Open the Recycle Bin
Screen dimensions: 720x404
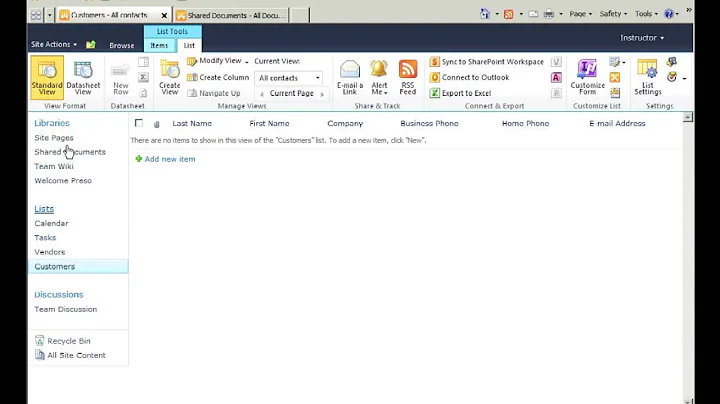(x=62, y=341)
